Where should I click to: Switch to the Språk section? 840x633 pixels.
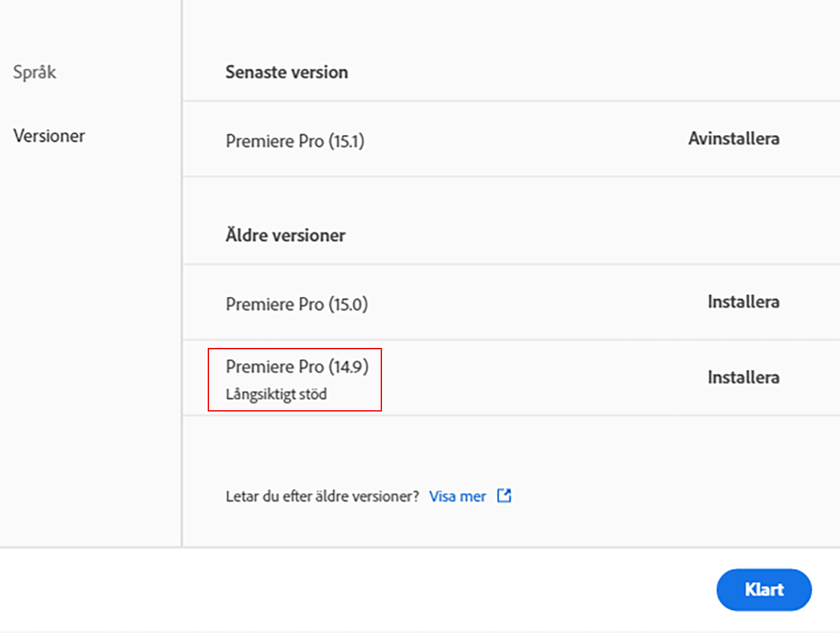coord(35,72)
